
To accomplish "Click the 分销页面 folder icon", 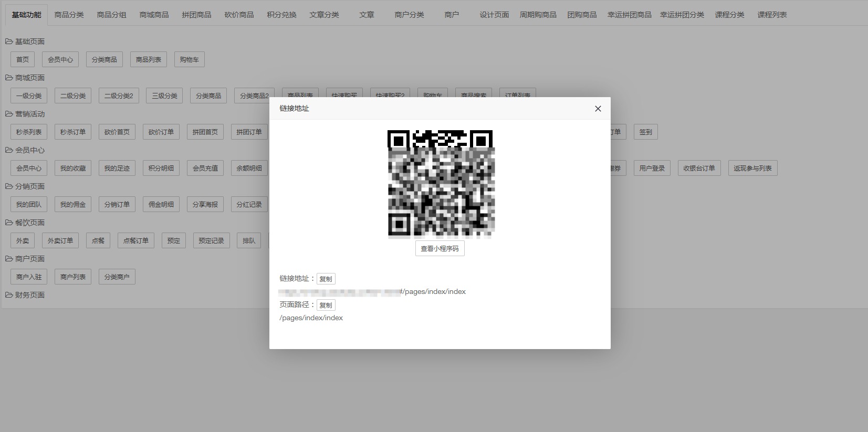I will pyautogui.click(x=9, y=186).
